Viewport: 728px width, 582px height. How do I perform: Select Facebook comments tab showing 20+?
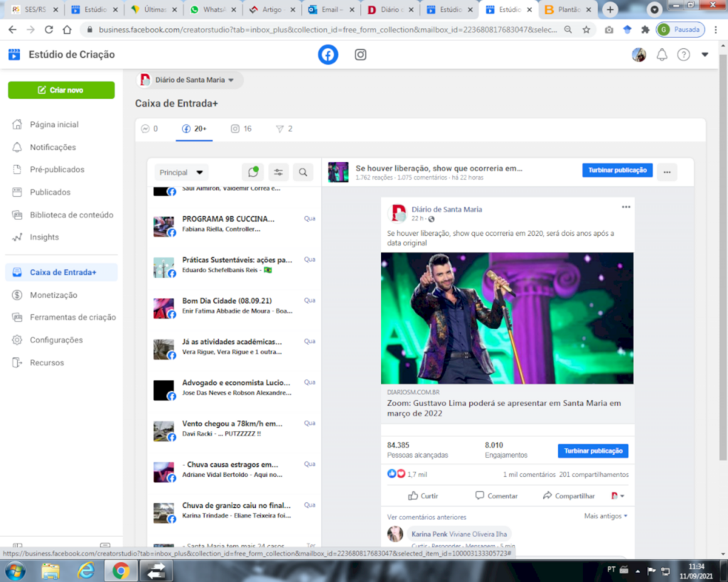194,129
